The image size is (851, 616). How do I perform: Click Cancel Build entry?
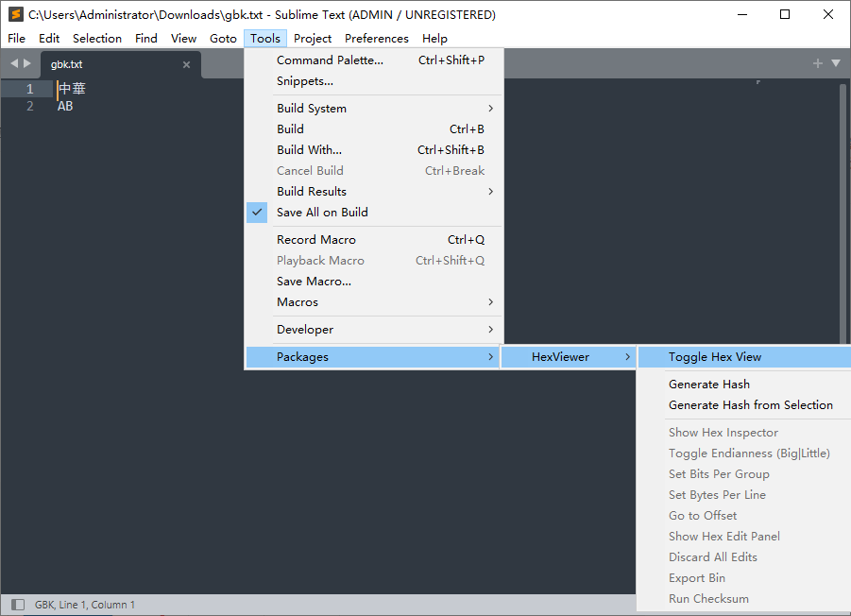[374, 171]
